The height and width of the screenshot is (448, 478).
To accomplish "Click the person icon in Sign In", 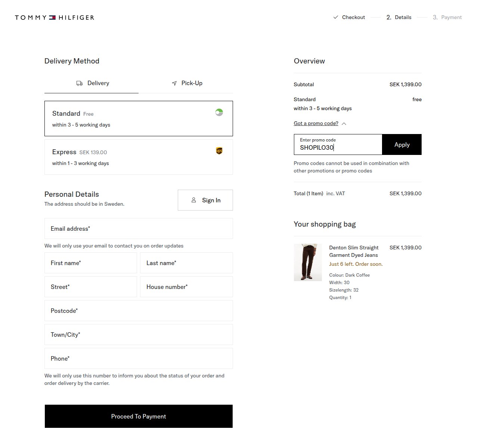I will 193,200.
